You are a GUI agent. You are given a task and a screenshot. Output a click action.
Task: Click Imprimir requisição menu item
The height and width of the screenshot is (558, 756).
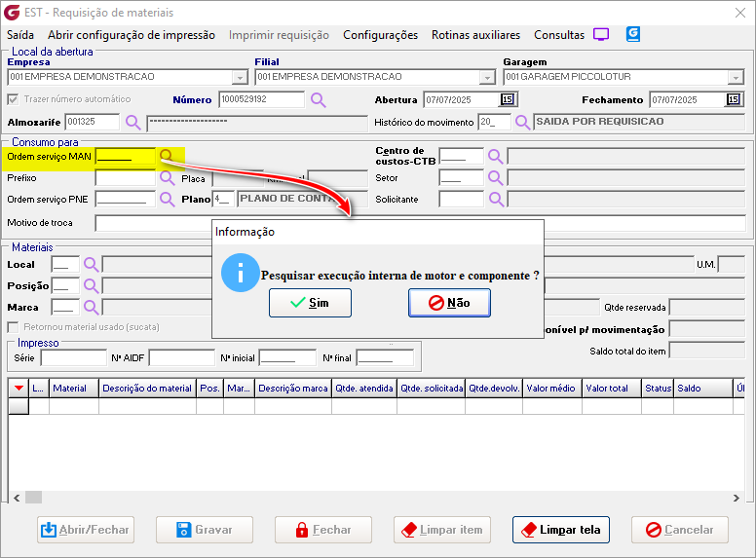279,35
